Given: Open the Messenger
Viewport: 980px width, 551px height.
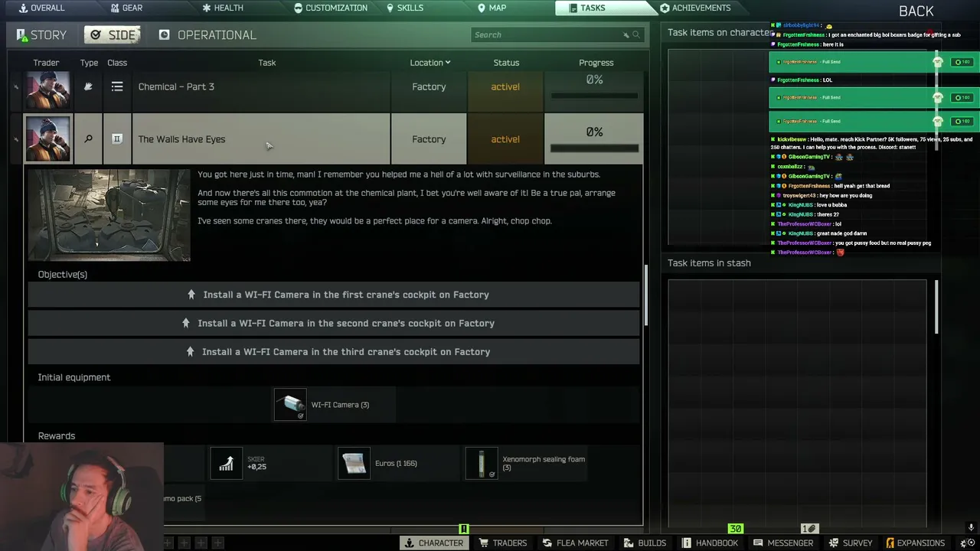Looking at the screenshot, I should (x=782, y=543).
